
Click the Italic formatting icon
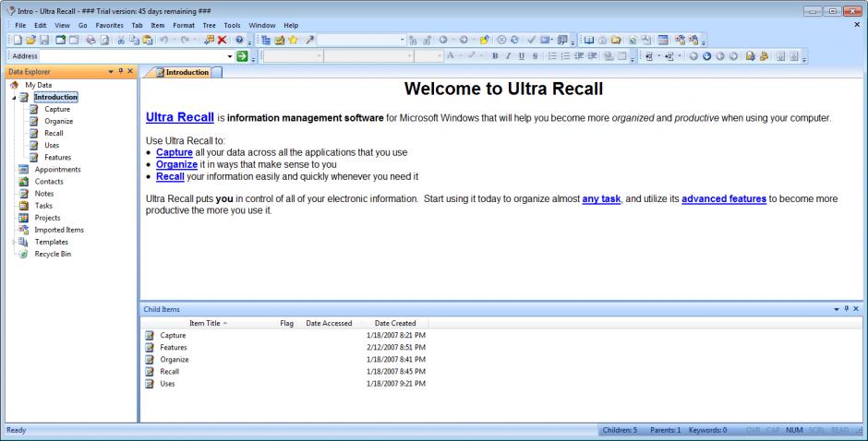coord(508,56)
